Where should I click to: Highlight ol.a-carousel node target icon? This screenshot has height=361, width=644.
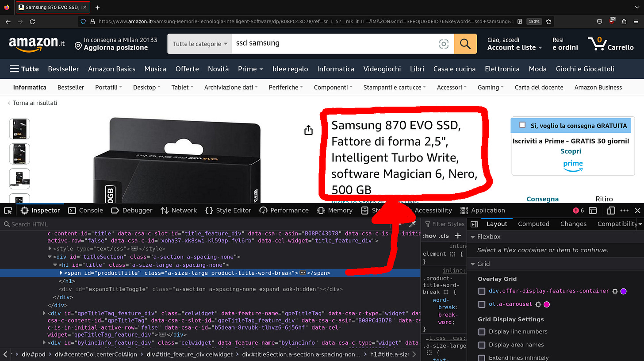(538, 304)
